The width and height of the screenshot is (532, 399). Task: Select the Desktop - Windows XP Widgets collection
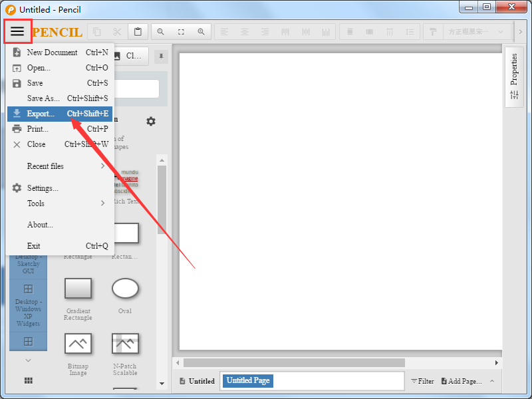point(28,305)
